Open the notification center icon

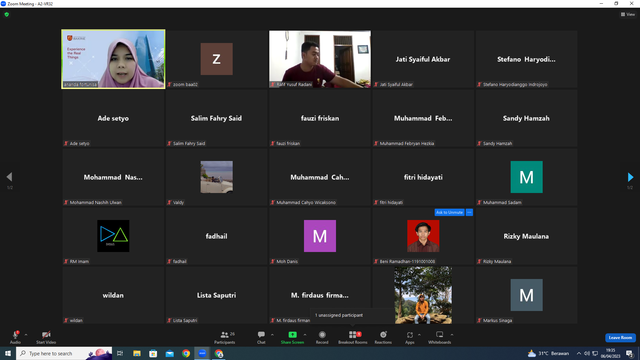[629, 353]
